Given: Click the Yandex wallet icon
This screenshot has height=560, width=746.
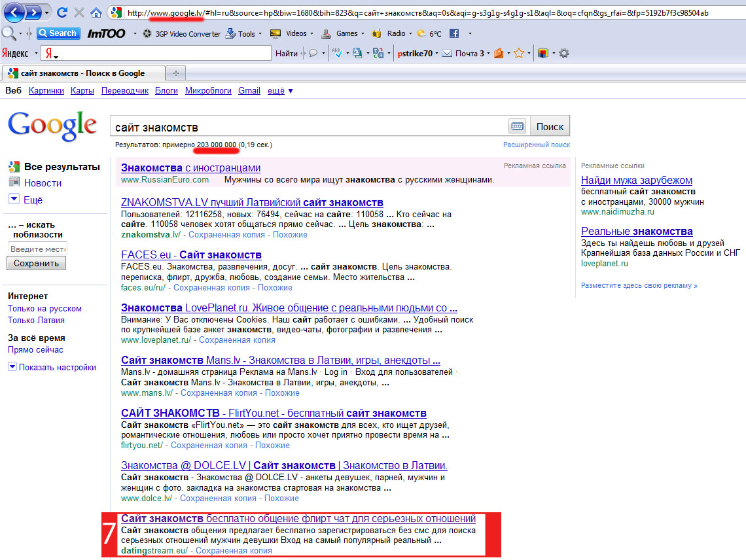Looking at the screenshot, I should [x=499, y=53].
